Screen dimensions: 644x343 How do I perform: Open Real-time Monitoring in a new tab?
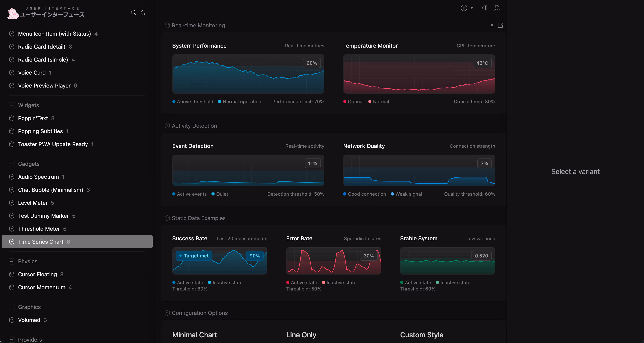(x=500, y=25)
